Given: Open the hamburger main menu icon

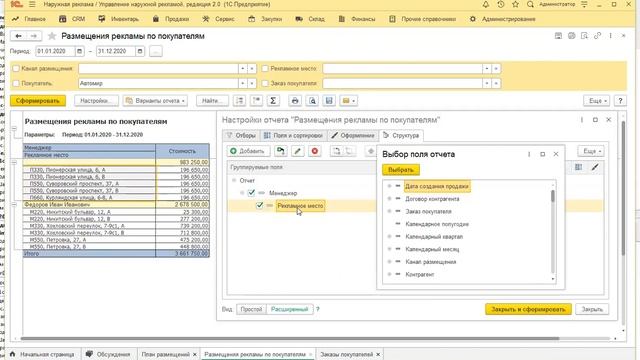Looking at the screenshot, I should [x=32, y=4].
